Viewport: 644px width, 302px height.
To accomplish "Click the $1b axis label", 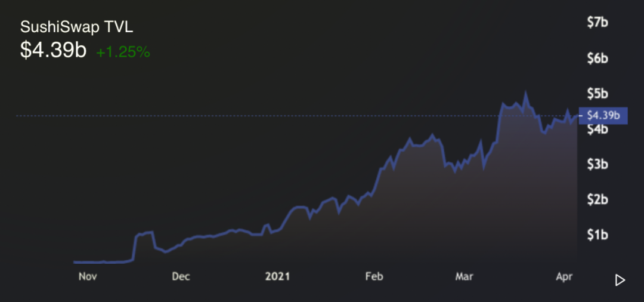I will 597,235.
